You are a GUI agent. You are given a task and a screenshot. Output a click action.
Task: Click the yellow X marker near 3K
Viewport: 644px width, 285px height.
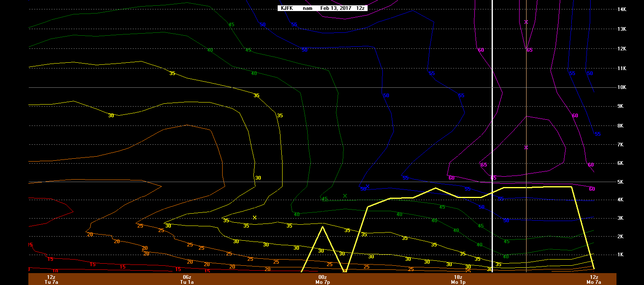[x=255, y=218]
